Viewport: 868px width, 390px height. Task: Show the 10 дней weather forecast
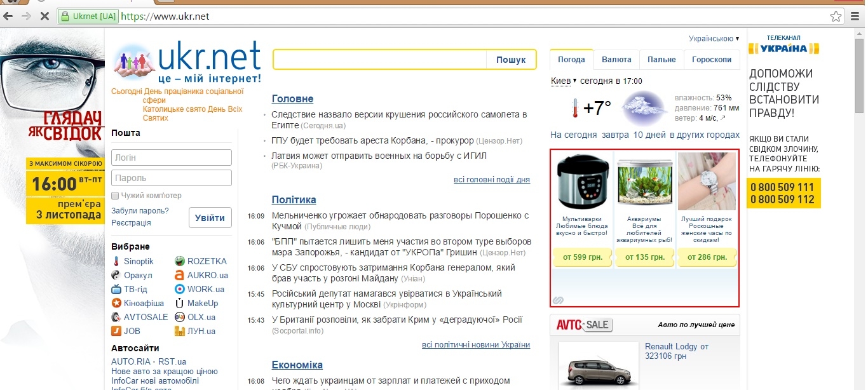pyautogui.click(x=650, y=135)
